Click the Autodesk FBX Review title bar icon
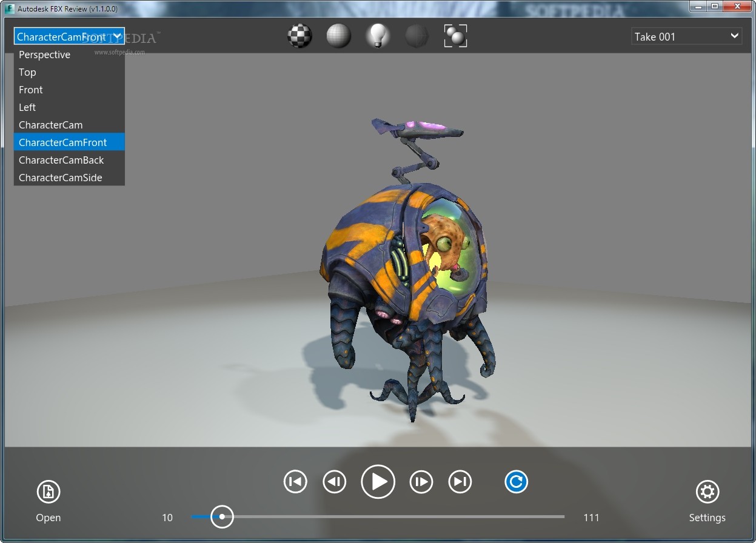The height and width of the screenshot is (543, 756). pos(9,8)
